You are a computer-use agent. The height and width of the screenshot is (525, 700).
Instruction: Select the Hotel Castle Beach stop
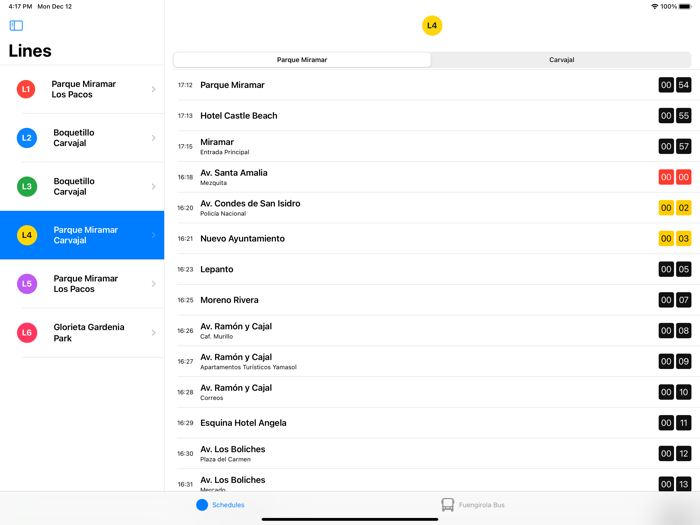coord(239,116)
